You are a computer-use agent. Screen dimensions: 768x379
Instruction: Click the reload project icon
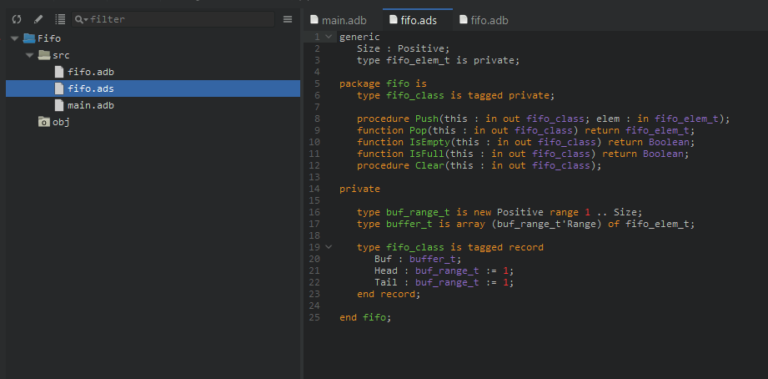17,20
